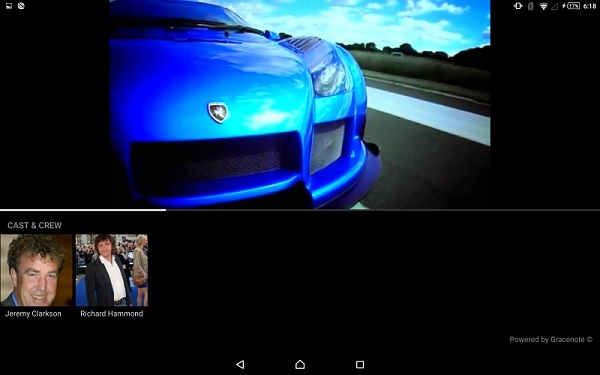The image size is (600, 375).
Task: Tap the 6:18 clock in status bar
Action: pyautogui.click(x=589, y=6)
